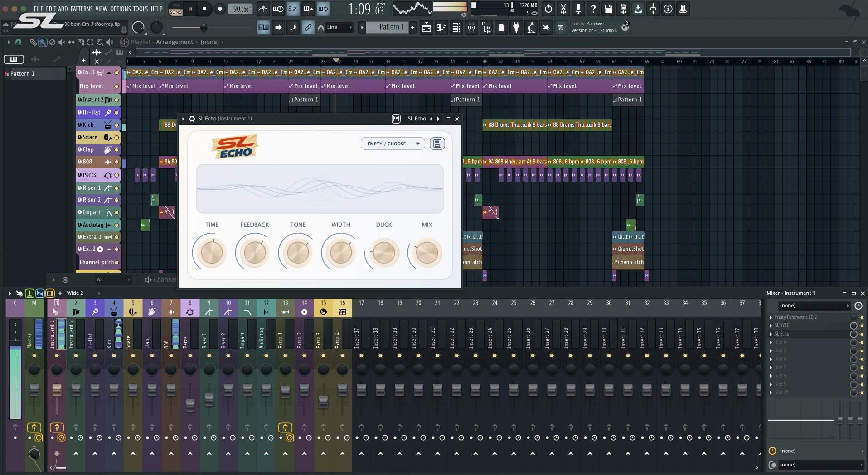Open the EDIT menu
Image resolution: width=868 pixels, height=475 pixels.
pos(51,9)
